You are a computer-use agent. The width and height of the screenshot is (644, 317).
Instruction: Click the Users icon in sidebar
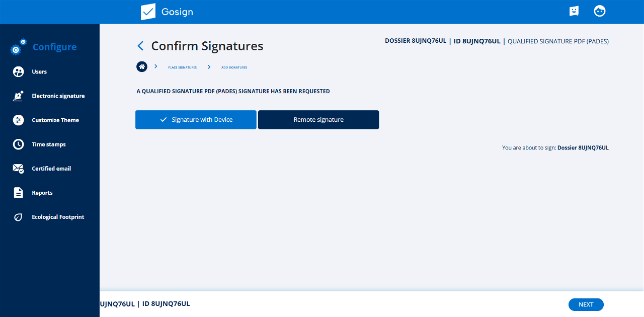click(x=18, y=72)
